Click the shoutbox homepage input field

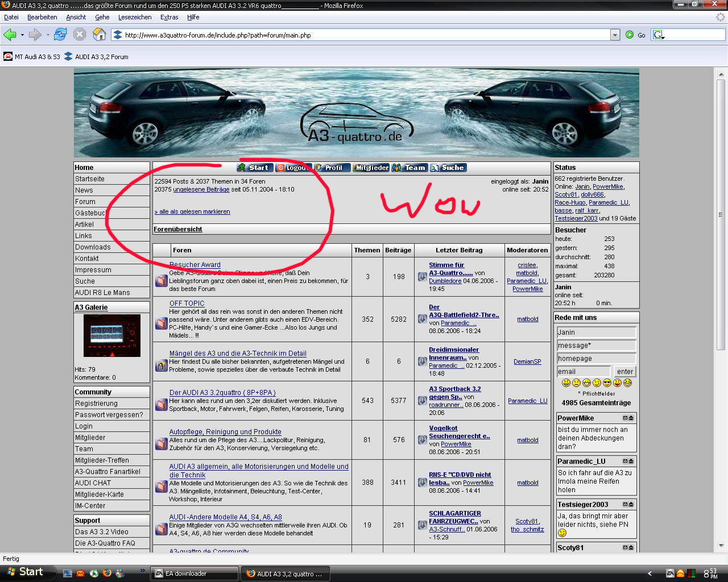point(596,359)
